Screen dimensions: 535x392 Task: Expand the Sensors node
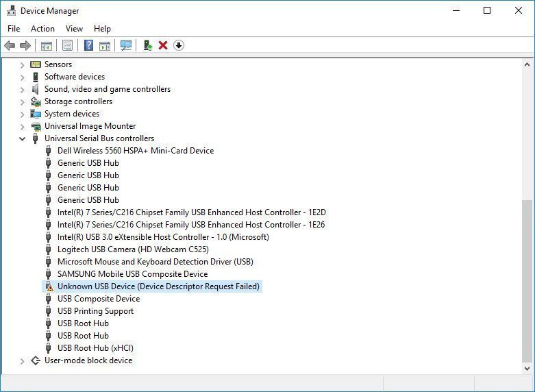click(22, 64)
